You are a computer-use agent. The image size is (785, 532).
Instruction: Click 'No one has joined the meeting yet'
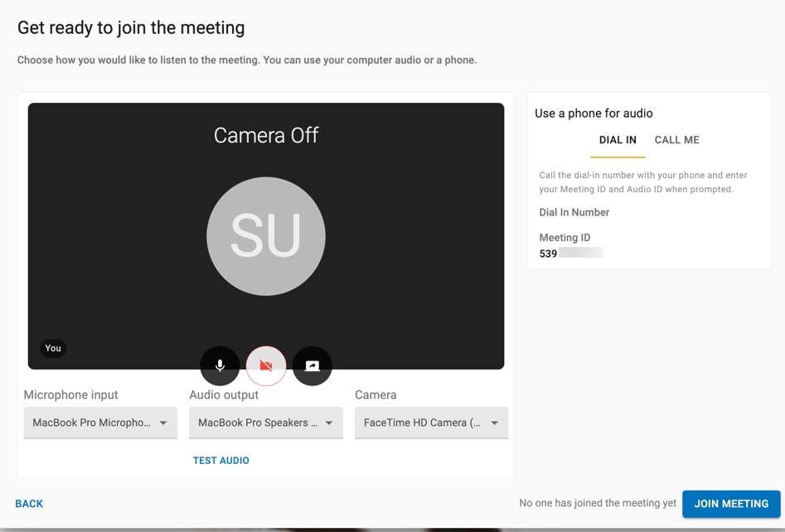pos(598,503)
